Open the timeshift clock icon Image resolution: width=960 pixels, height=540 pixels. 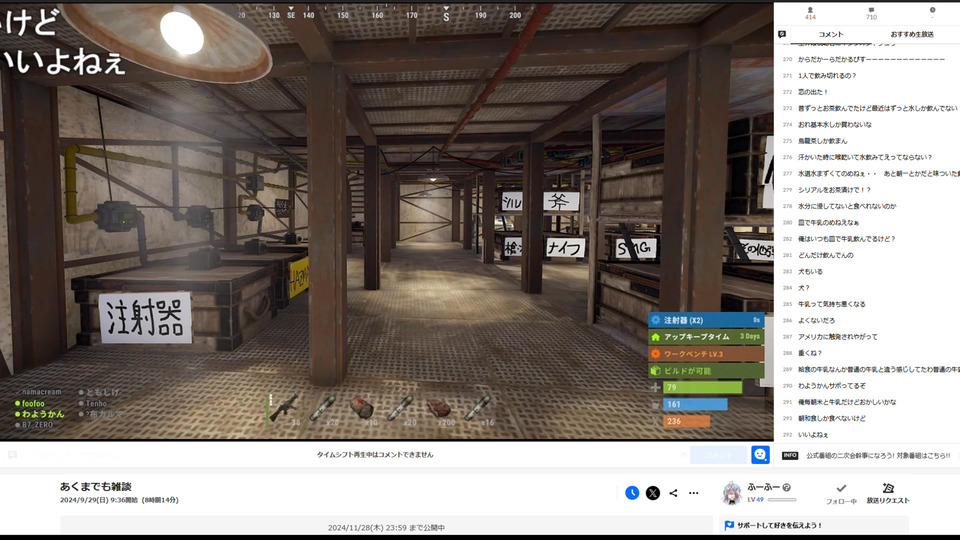click(x=632, y=493)
